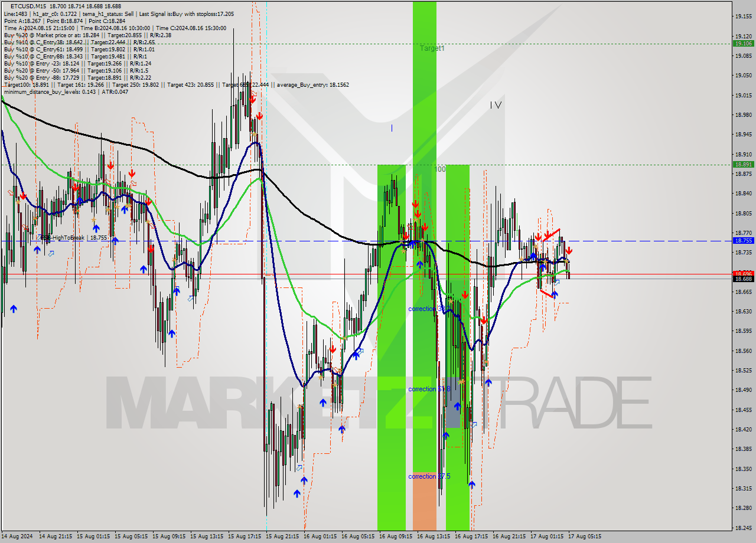Click the 18.315 price axis label
The height and width of the screenshot is (543, 756).
[x=743, y=488]
